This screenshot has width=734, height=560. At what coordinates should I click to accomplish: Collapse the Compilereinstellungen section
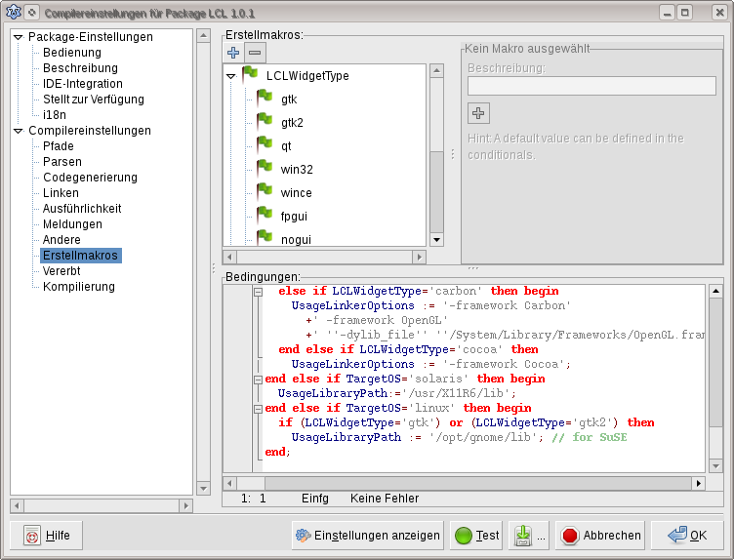[x=19, y=131]
